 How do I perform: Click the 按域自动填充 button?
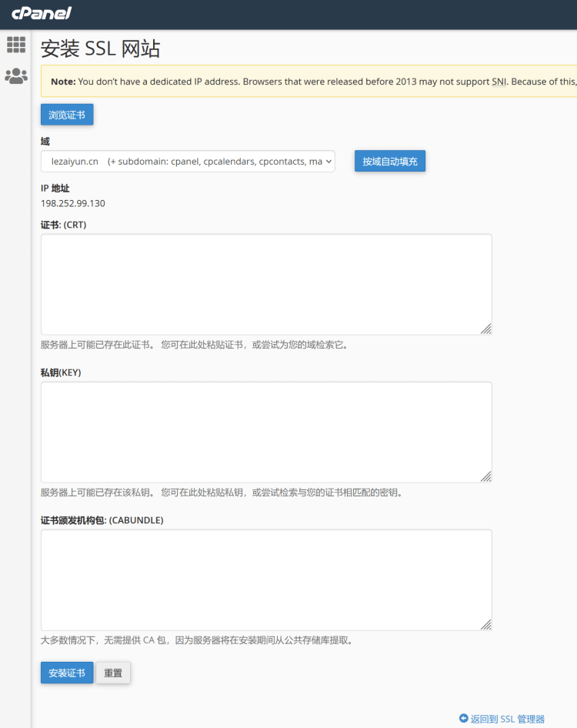[x=390, y=161]
